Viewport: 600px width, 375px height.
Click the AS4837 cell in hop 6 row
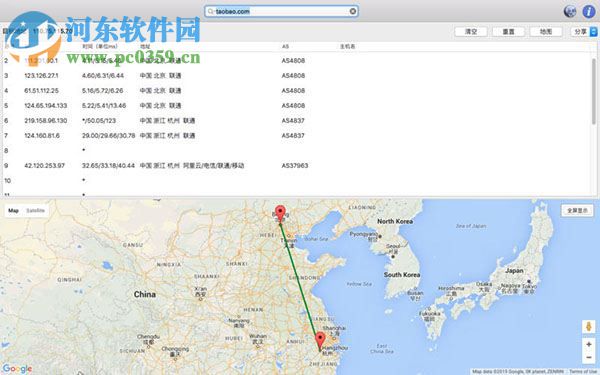tap(293, 121)
